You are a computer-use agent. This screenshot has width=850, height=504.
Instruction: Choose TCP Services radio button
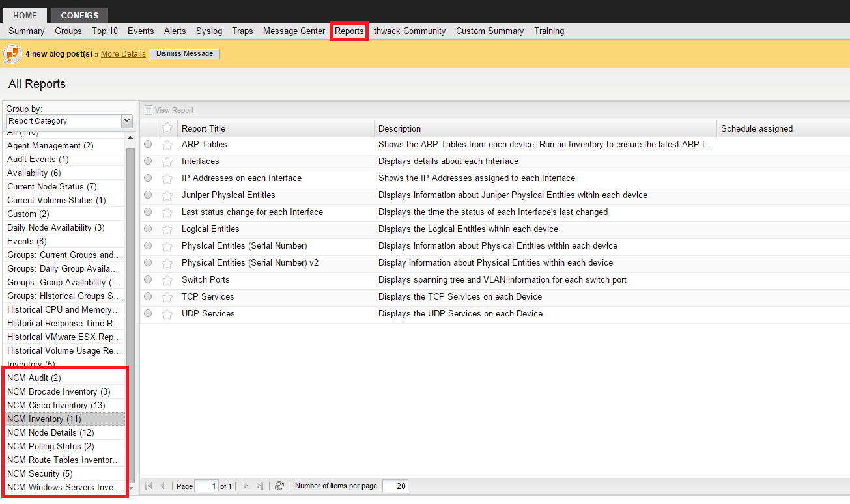[148, 296]
